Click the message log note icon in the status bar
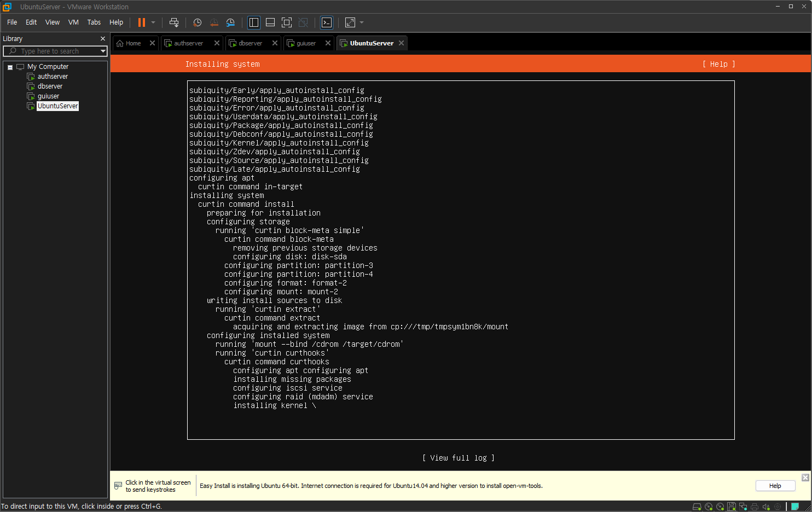The image size is (812, 512). click(x=795, y=507)
